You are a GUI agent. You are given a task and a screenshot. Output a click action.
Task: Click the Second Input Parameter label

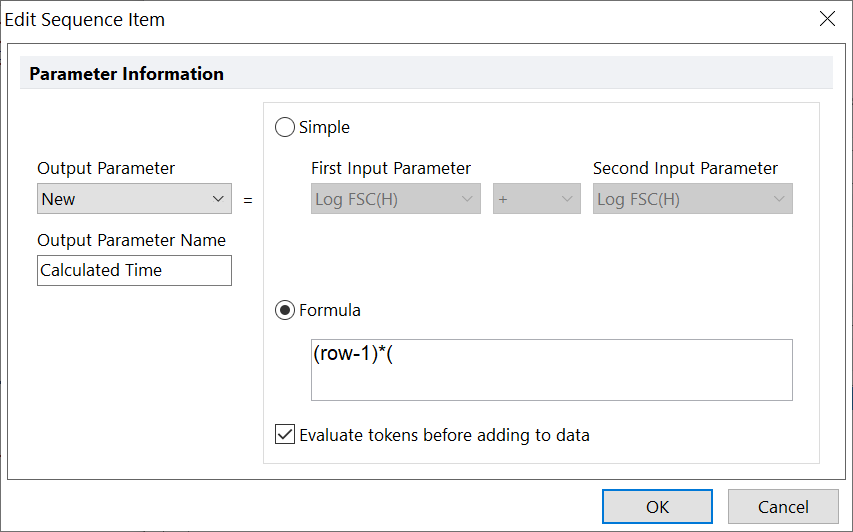click(x=685, y=168)
